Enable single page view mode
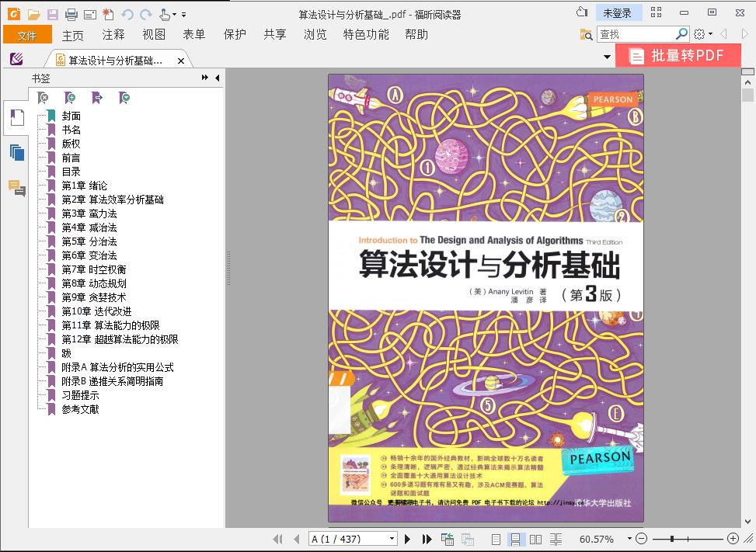Image resolution: width=756 pixels, height=552 pixels. click(x=496, y=539)
